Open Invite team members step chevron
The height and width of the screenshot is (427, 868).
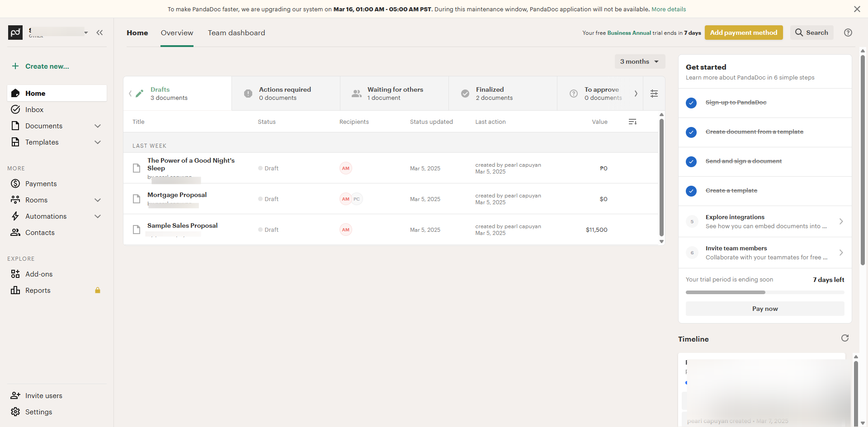(841, 253)
